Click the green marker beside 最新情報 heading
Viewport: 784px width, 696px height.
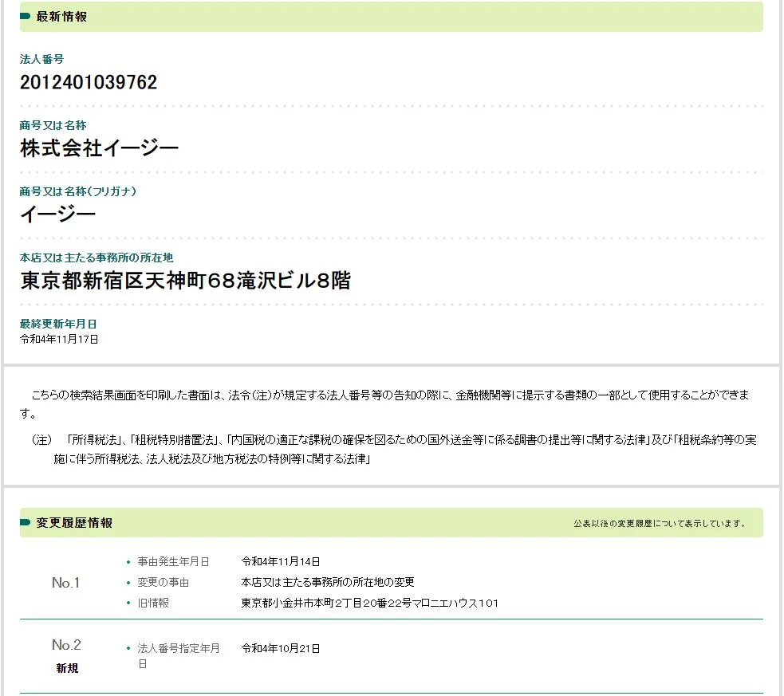[26, 17]
